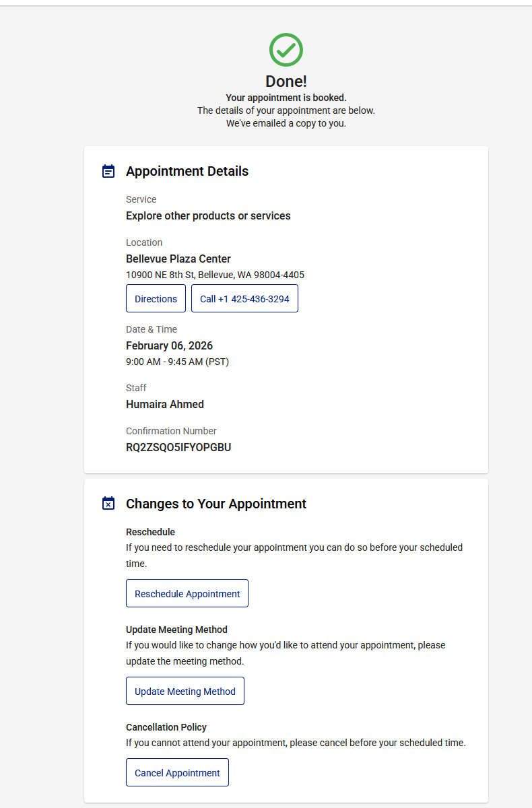Click the Done! heading
The image size is (532, 808).
[x=286, y=81]
